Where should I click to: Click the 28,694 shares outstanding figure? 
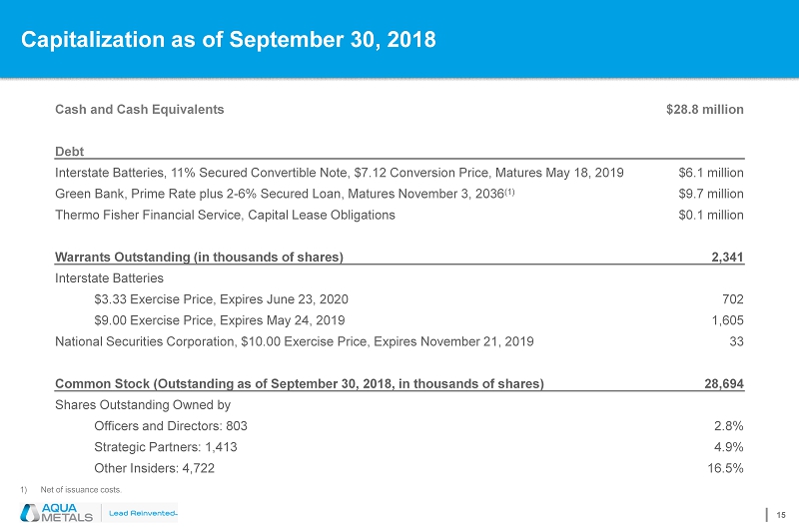point(722,383)
